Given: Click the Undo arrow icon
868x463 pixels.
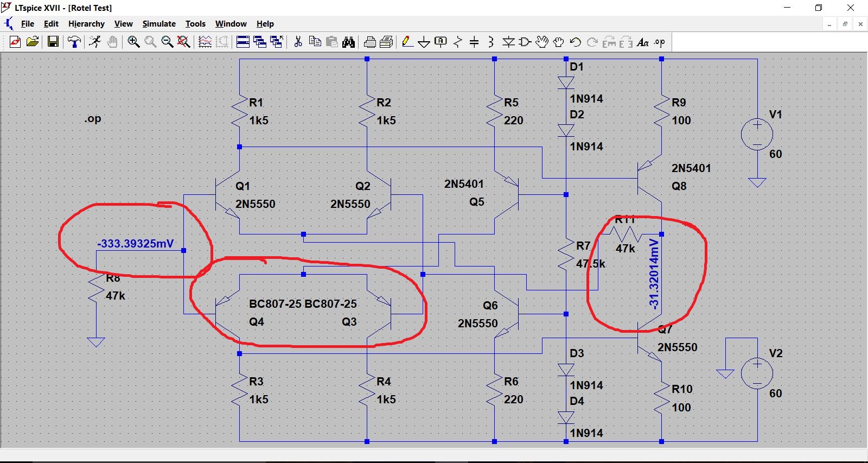Looking at the screenshot, I should point(576,42).
